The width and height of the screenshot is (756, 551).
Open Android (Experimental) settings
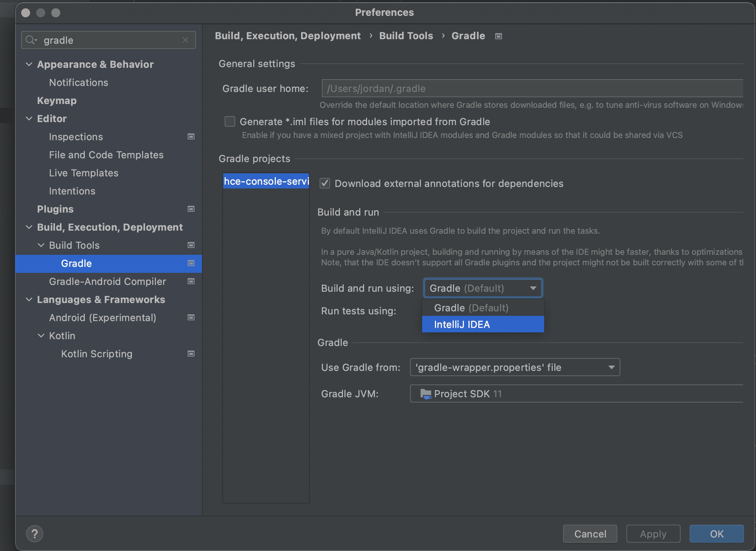tap(103, 317)
